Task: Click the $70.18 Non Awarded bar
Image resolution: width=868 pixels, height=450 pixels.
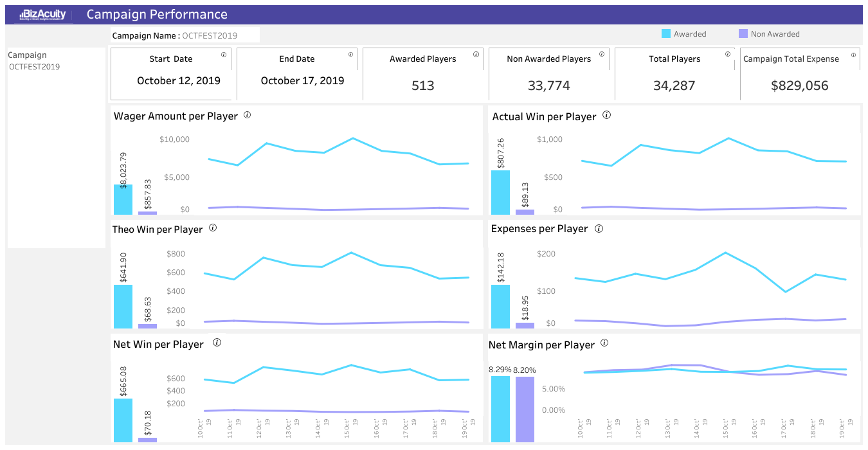Action: coord(147,440)
